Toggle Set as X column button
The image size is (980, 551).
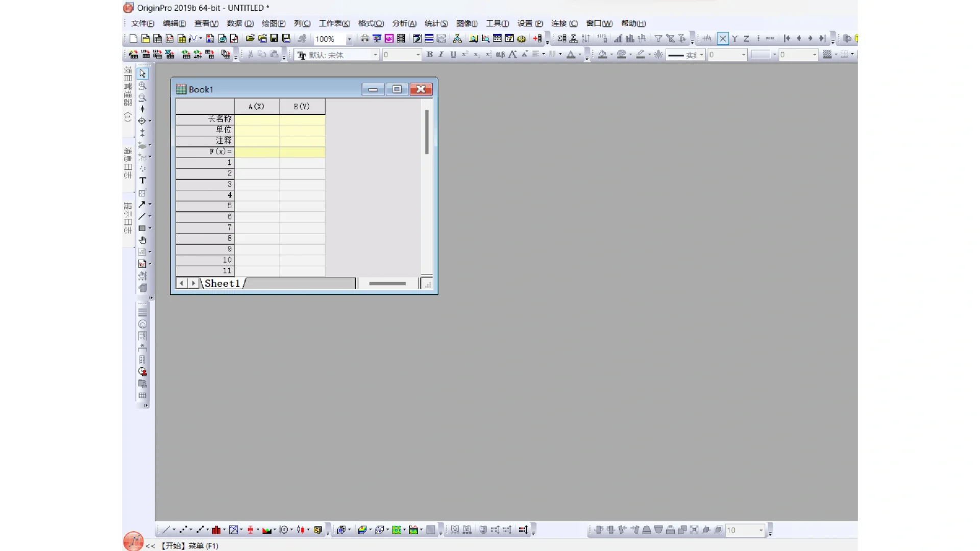723,39
